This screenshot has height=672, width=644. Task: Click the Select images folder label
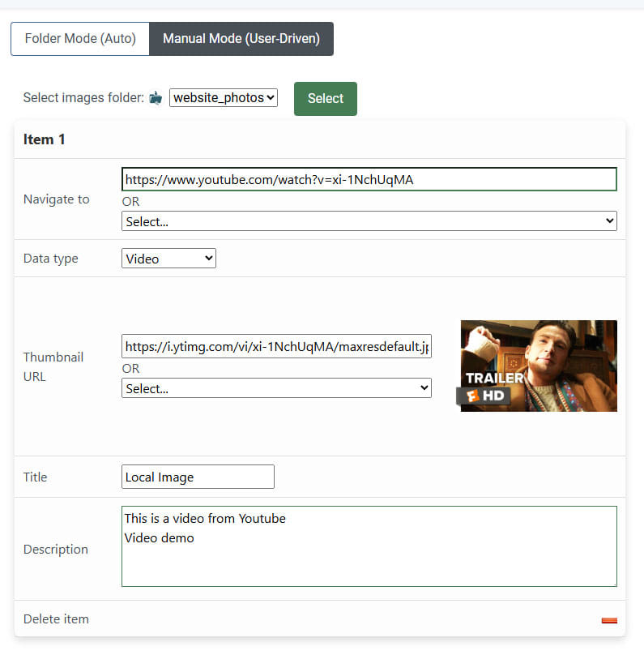click(x=83, y=98)
